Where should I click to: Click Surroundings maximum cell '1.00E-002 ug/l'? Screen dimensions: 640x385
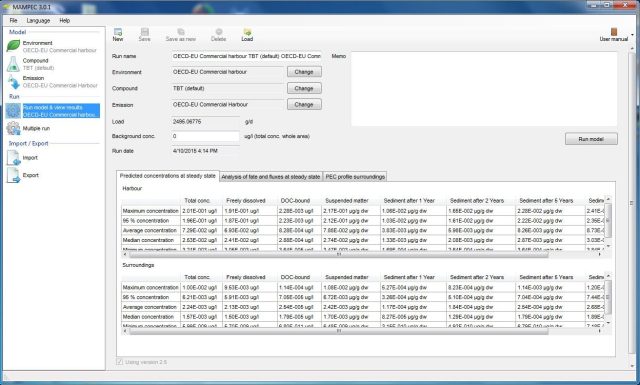(x=202, y=287)
